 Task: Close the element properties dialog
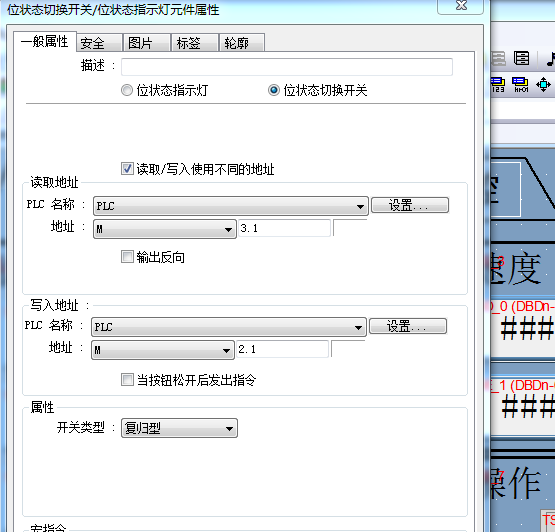(460, 6)
